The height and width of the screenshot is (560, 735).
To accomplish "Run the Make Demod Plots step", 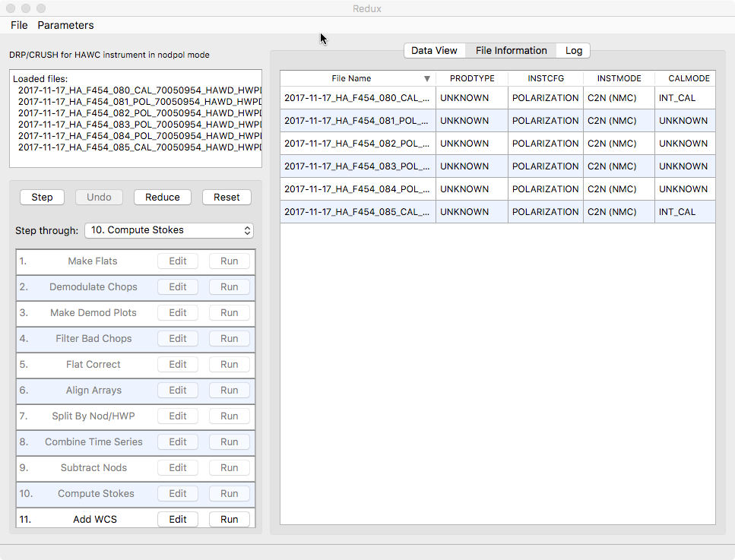I will 230,312.
